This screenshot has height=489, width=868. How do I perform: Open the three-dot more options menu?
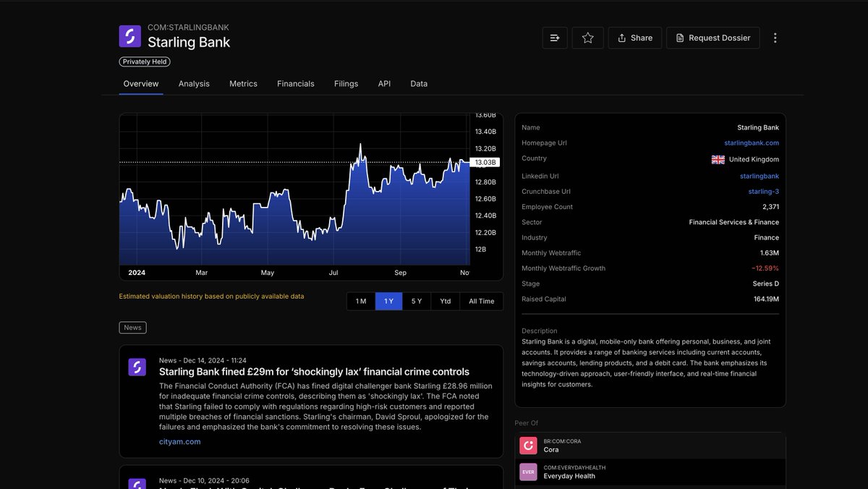[x=775, y=38]
